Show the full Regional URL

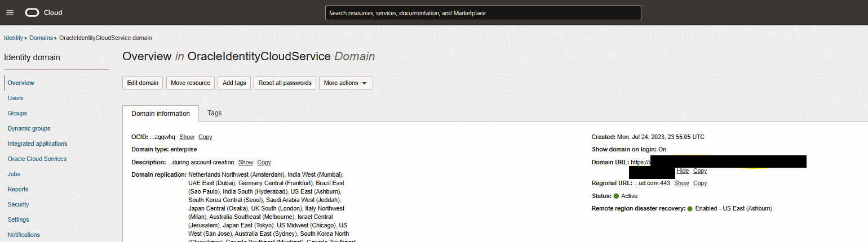pyautogui.click(x=681, y=183)
